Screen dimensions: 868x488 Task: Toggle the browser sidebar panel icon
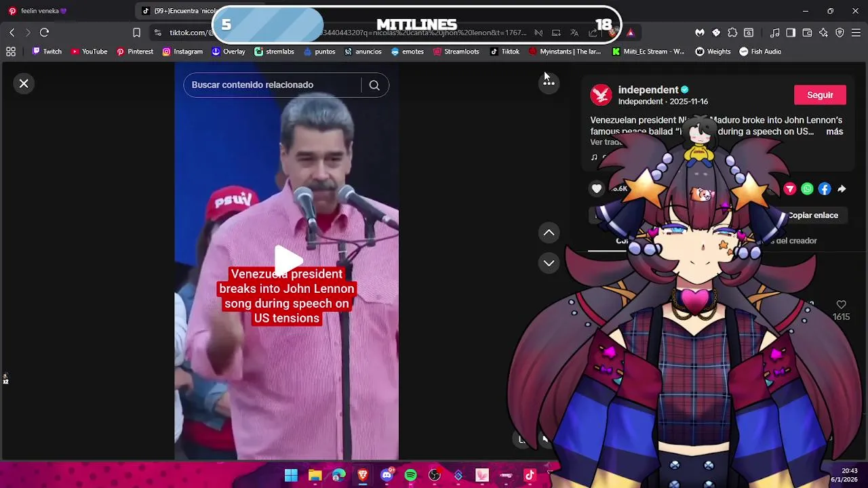(x=791, y=33)
